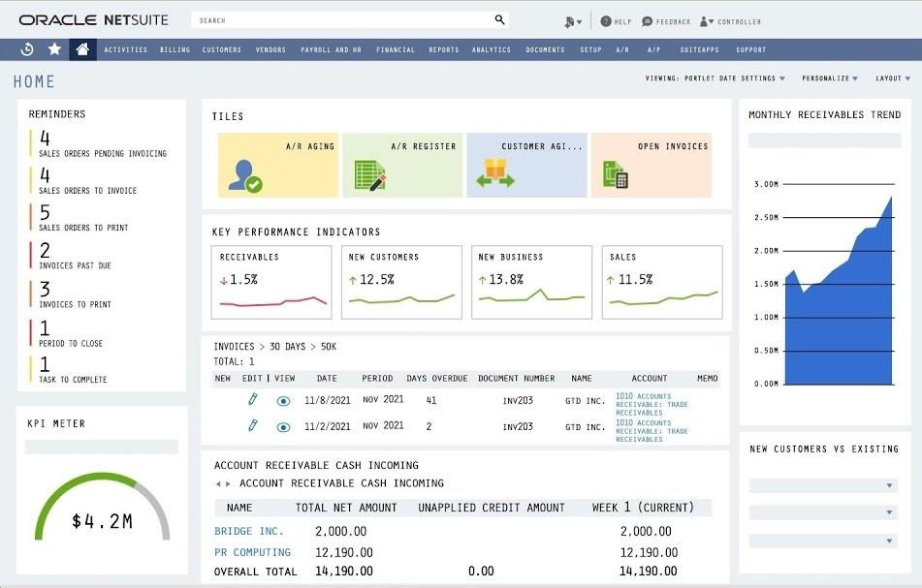Open the Support menu
The height and width of the screenshot is (588, 922).
pos(751,50)
